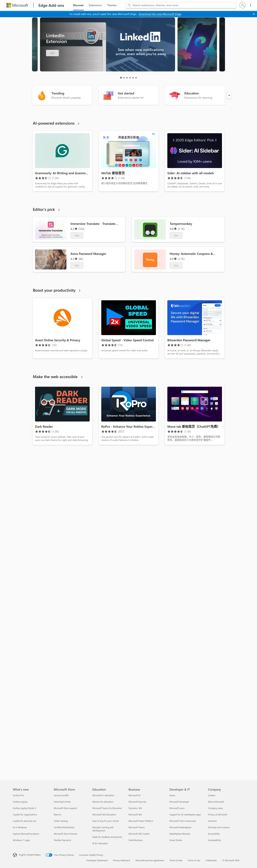Open the Bitwarden Password Manager title

click(x=189, y=340)
